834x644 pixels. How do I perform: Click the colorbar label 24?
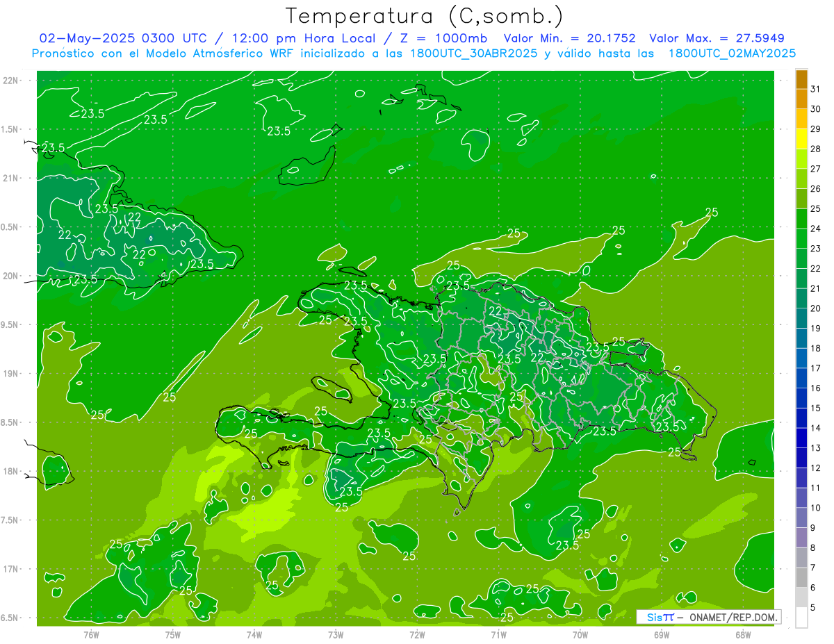816,229
